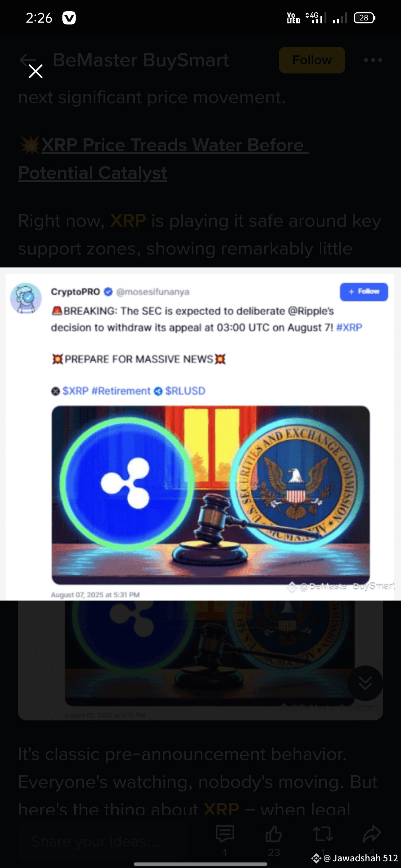Tap the #Retirement hashtag link

(121, 391)
